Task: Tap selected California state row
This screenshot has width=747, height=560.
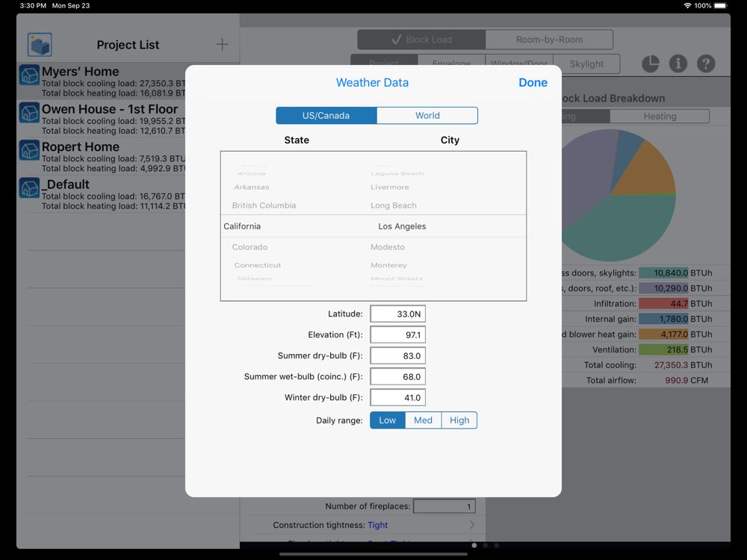Action: (x=242, y=226)
